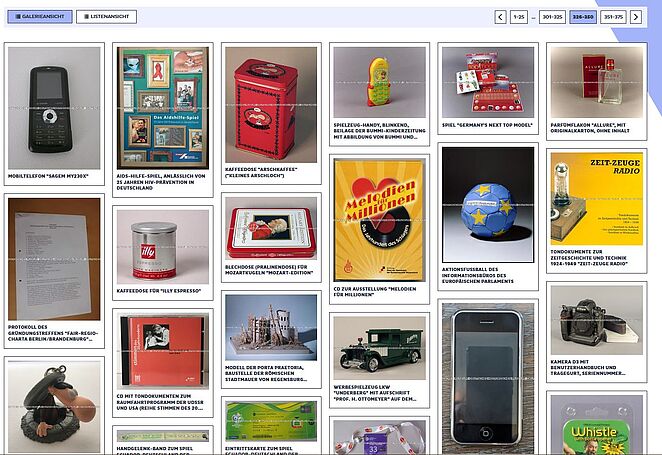Viewport: 662px width, 455px height.
Task: Open the Zeit-Zeuge Radio cover image
Action: 597,199
